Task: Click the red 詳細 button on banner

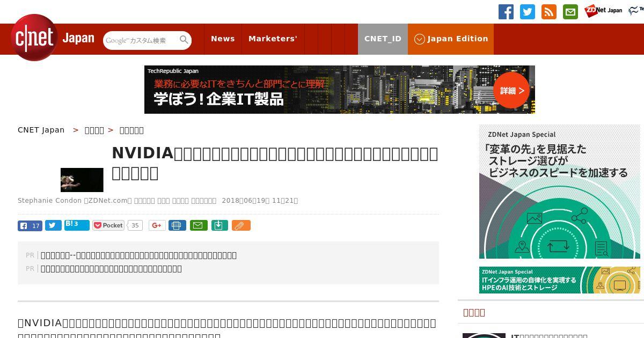Action: click(511, 90)
